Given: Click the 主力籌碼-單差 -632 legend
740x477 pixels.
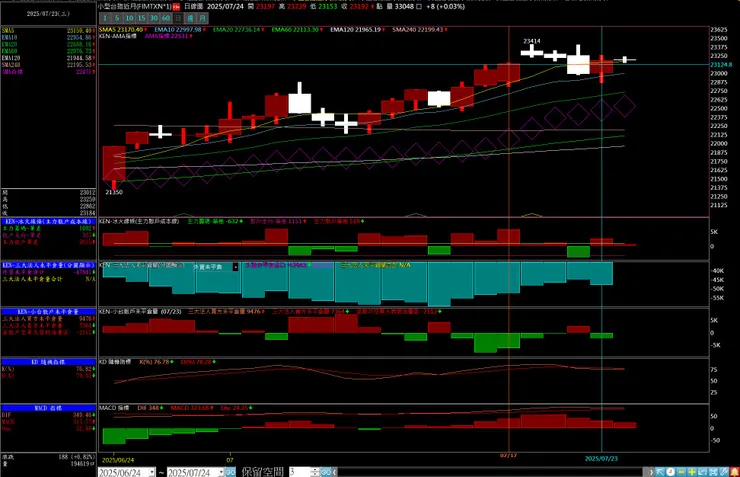Looking at the screenshot, I should 215,221.
